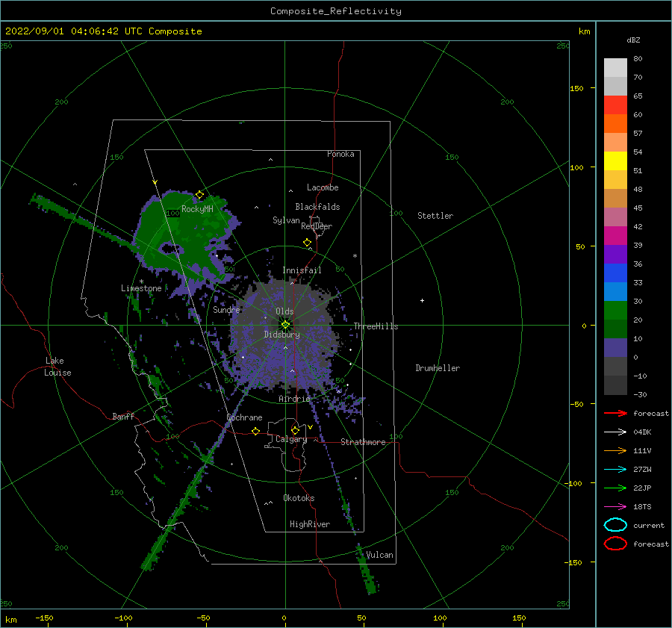
Task: Click the yellow diamond marker beside RockyMH
Action: pyautogui.click(x=199, y=195)
